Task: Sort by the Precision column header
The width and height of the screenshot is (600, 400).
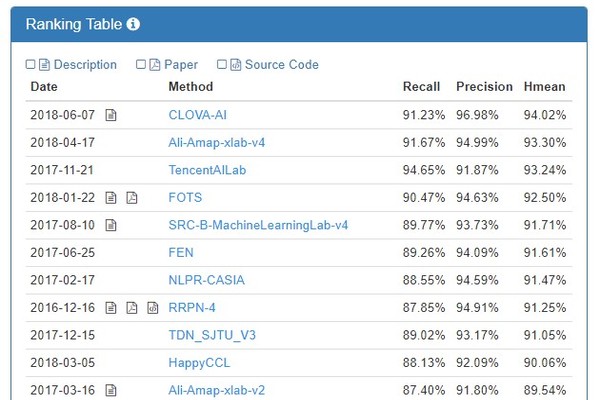Action: click(484, 87)
